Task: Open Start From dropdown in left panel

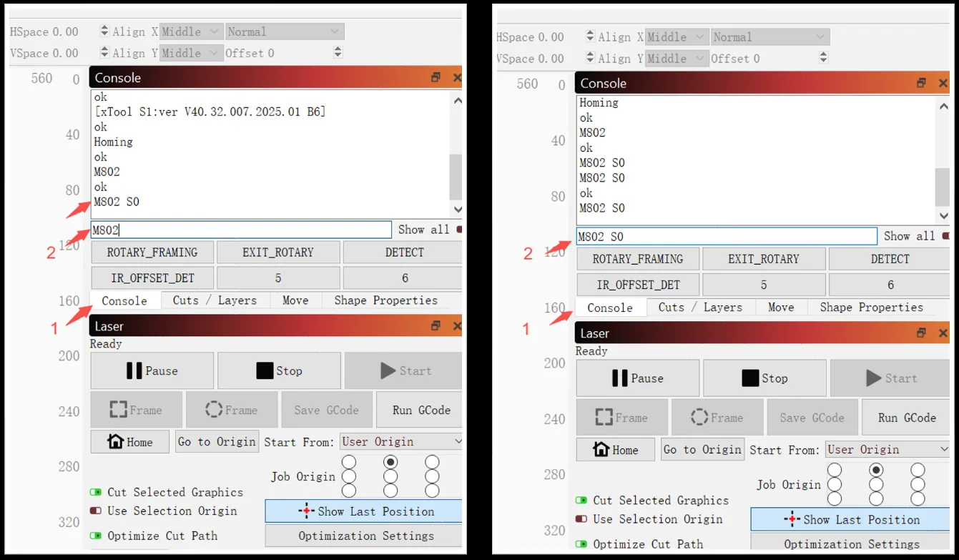Action: point(401,442)
